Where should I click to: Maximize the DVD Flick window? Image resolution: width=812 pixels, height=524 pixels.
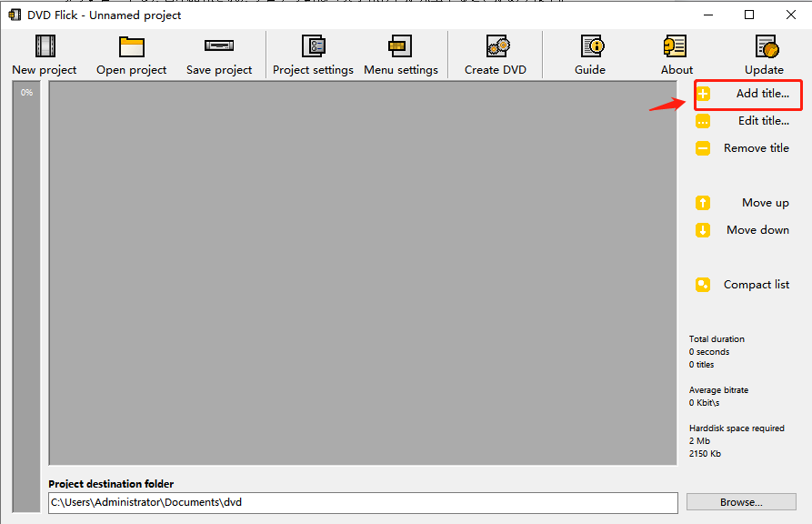click(x=749, y=15)
